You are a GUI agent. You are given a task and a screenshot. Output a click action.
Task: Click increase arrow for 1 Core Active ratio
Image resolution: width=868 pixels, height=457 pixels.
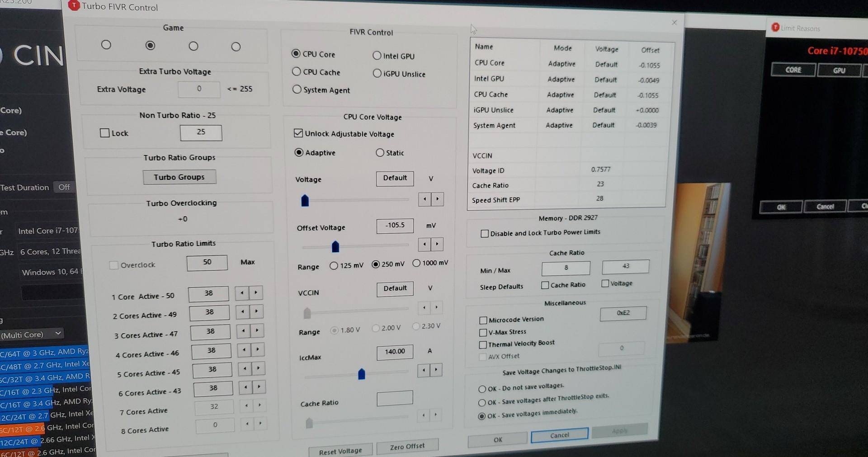click(x=256, y=293)
